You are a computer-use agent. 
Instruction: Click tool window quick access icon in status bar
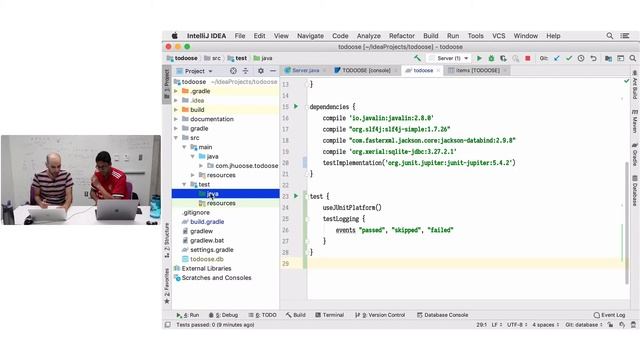(x=168, y=325)
